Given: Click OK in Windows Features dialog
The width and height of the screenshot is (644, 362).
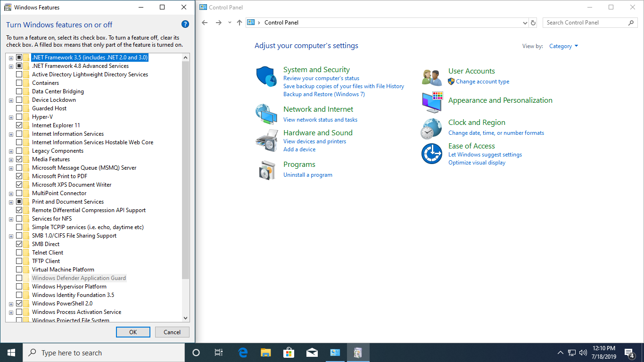Looking at the screenshot, I should pyautogui.click(x=133, y=332).
